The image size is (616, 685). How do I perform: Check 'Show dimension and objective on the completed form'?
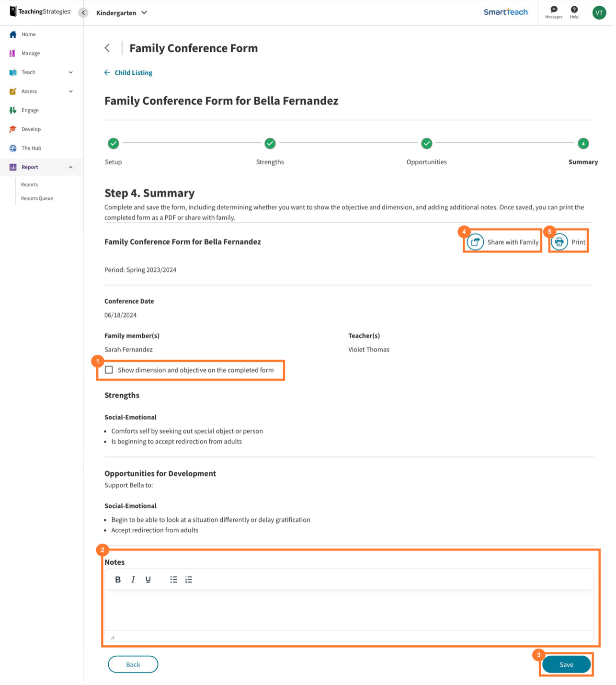109,370
